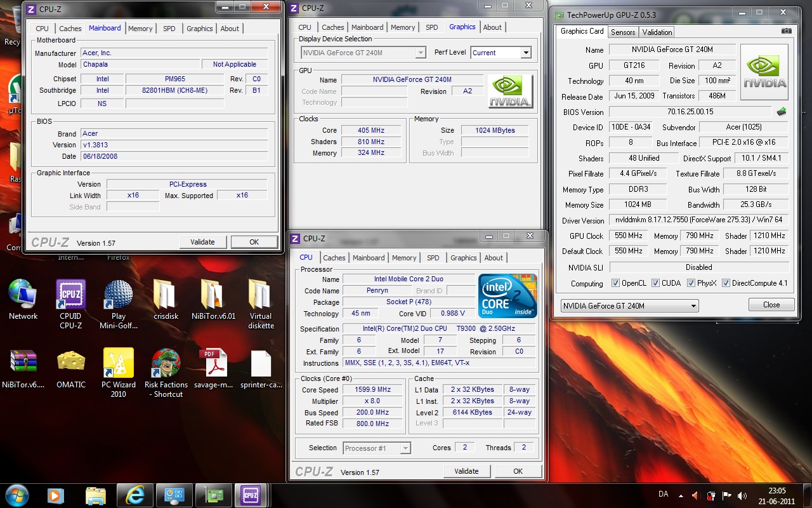
Task: Click the Specification T9300 CPU value
Action: (x=439, y=329)
